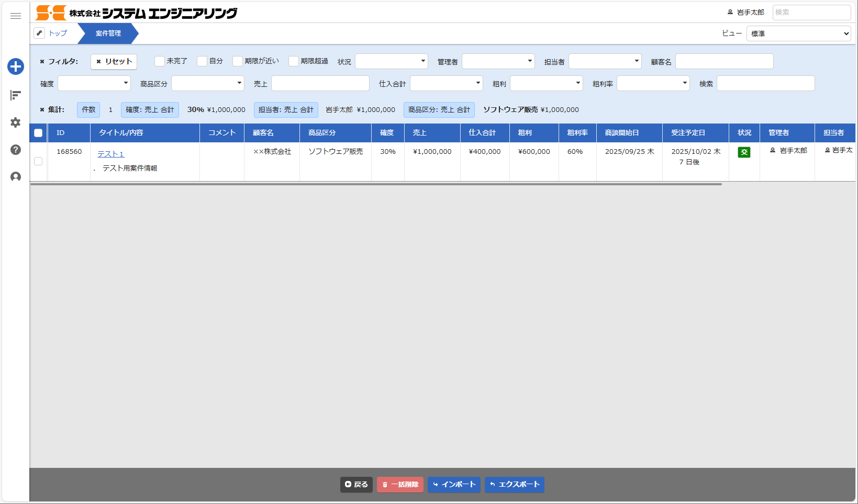Expand the 商品区分 filter dropdown
858x504 pixels.
(207, 83)
